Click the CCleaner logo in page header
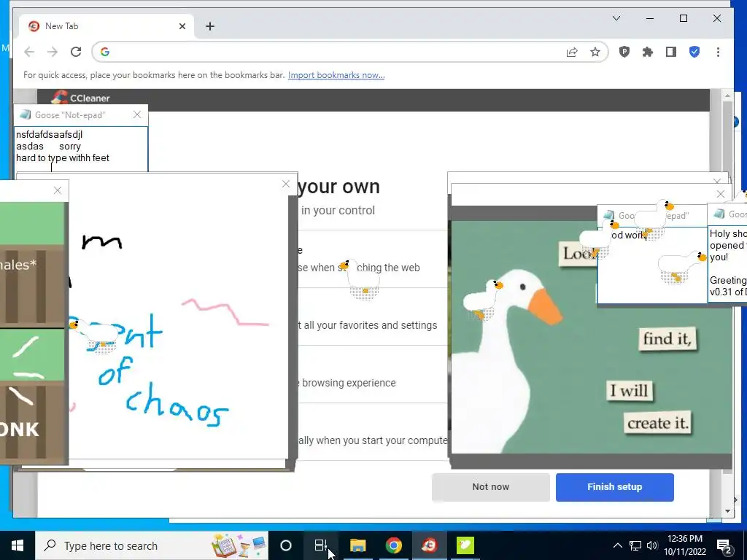The image size is (747, 560). pos(80,98)
